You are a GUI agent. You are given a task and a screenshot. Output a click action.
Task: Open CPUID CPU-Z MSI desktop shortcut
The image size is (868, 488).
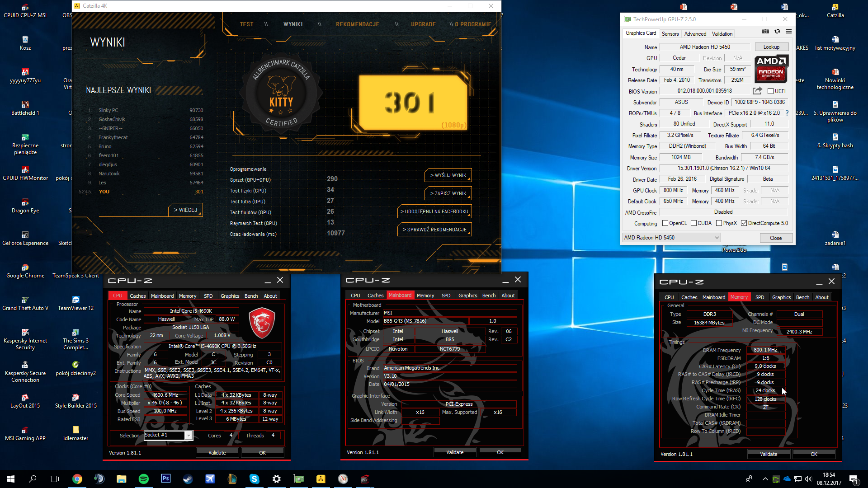pos(25,11)
